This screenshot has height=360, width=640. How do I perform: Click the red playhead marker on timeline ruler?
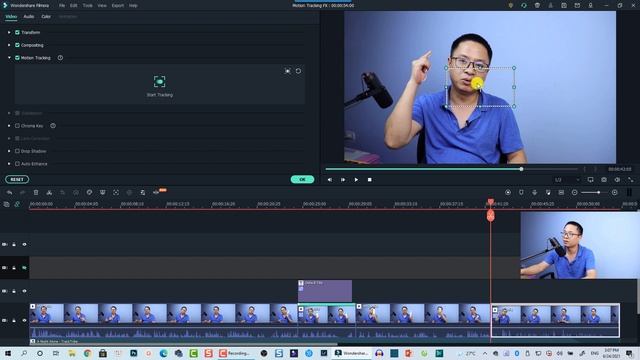(491, 202)
